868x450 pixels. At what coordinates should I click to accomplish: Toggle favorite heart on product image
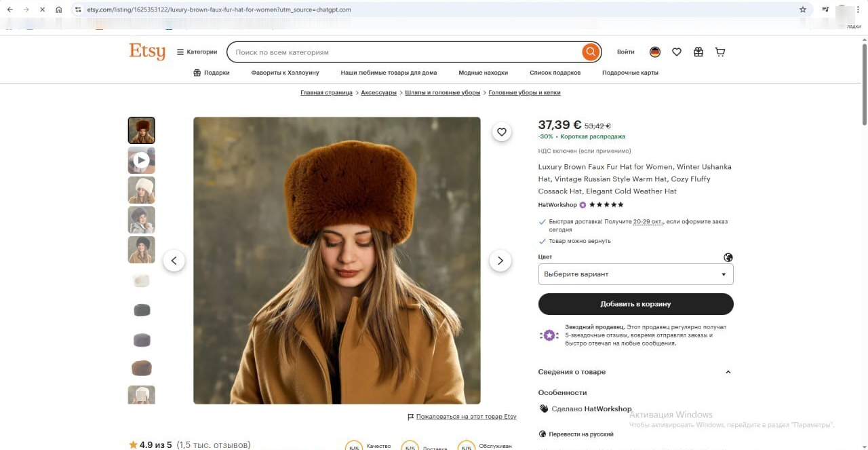(x=501, y=132)
